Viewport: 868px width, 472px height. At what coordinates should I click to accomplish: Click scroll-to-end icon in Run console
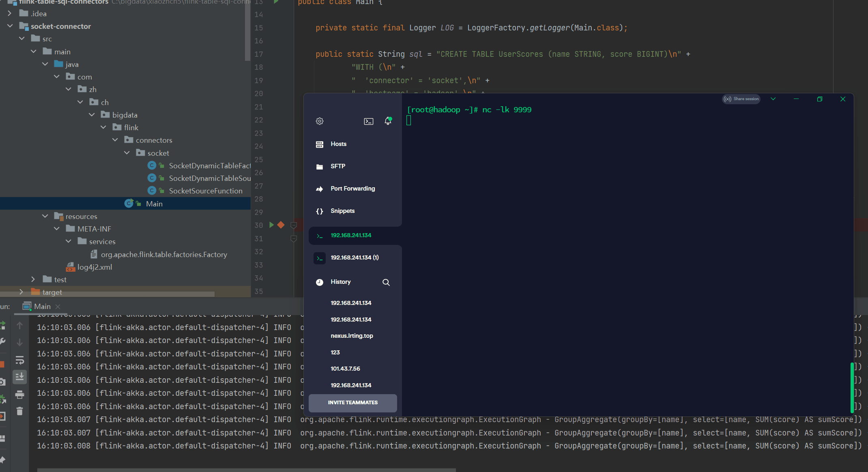point(19,377)
